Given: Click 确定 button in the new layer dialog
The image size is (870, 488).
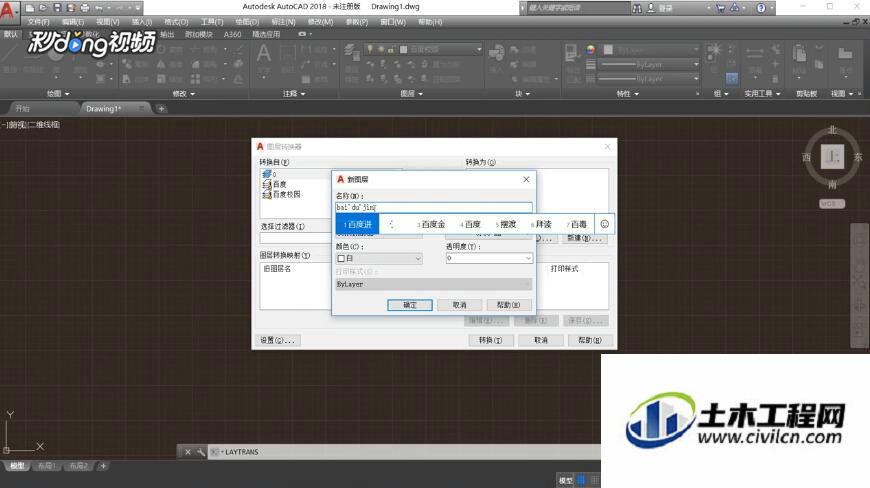Looking at the screenshot, I should click(410, 305).
